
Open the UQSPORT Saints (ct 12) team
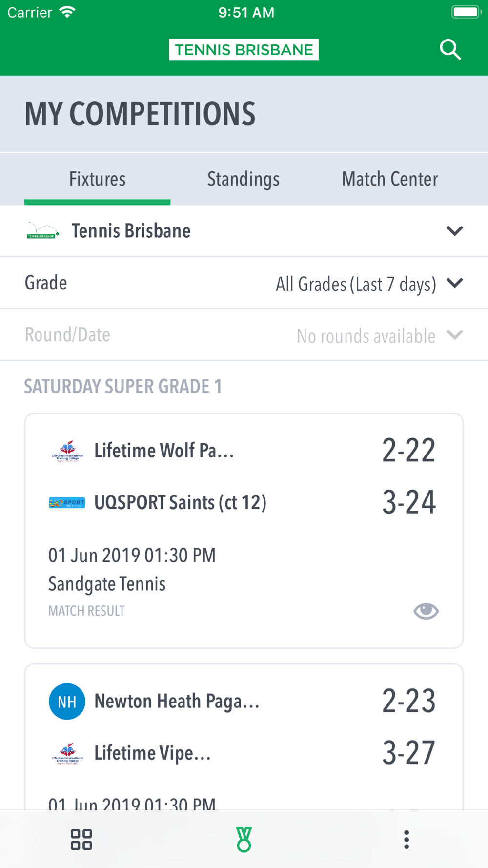pyautogui.click(x=180, y=502)
